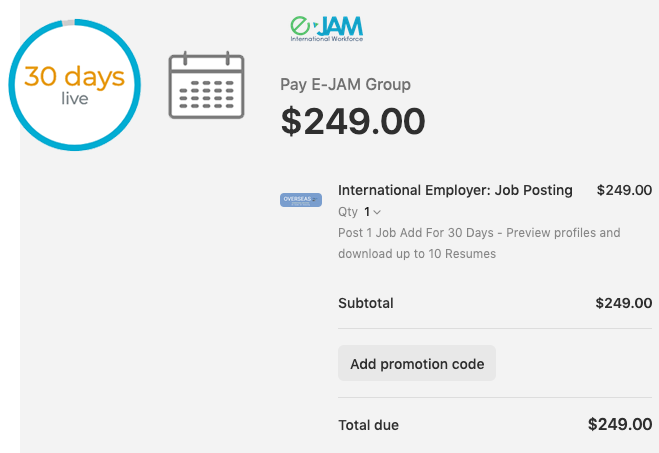Click the Total due label
Image resolution: width=659 pixels, height=453 pixels.
[x=369, y=425]
